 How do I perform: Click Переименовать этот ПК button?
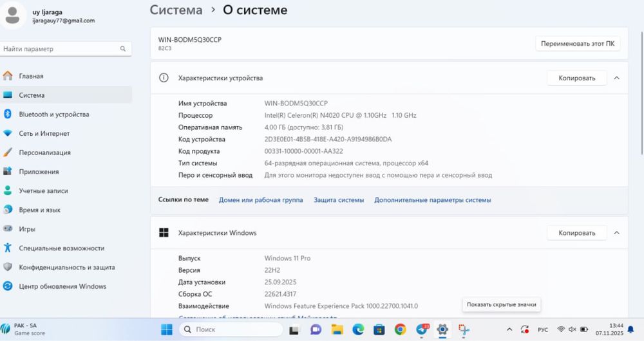(x=578, y=44)
